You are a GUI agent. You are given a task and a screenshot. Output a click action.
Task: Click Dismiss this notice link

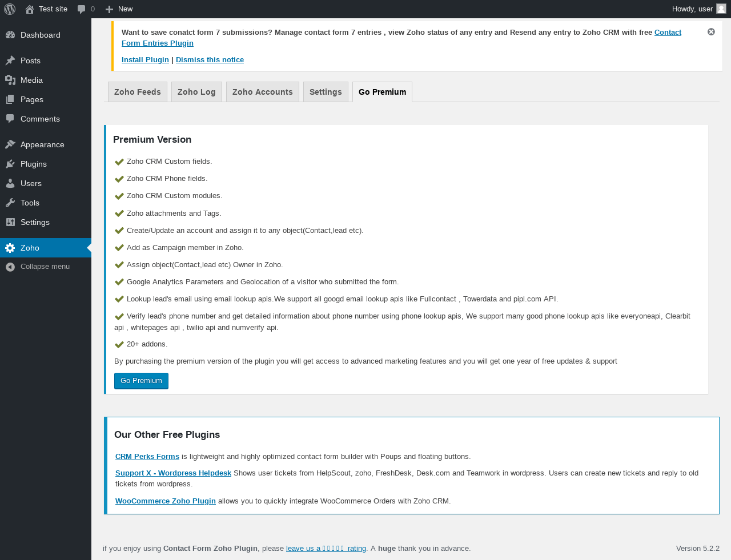tap(210, 59)
